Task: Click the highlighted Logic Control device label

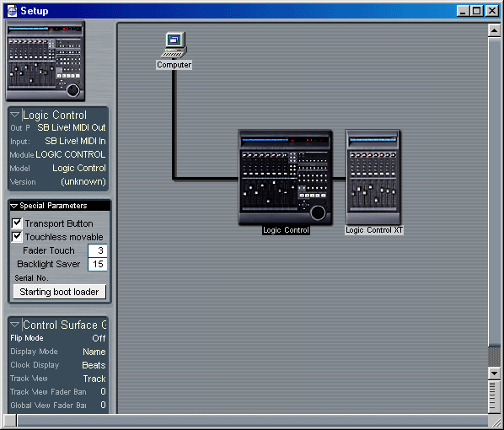Action: (x=286, y=230)
